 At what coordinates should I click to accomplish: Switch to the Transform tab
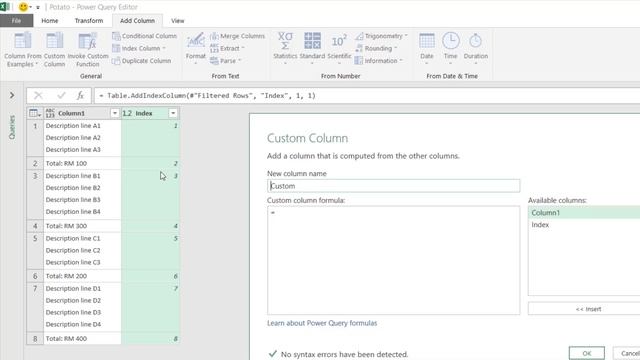(89, 20)
